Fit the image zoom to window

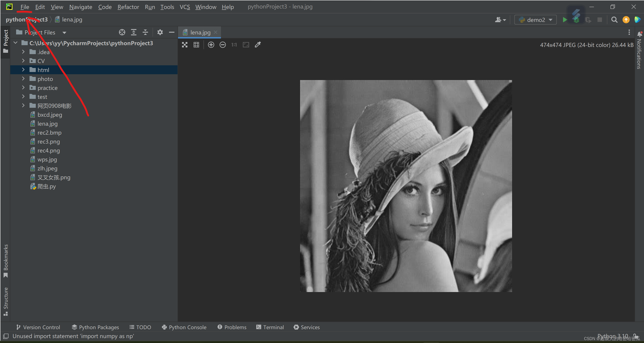click(246, 45)
